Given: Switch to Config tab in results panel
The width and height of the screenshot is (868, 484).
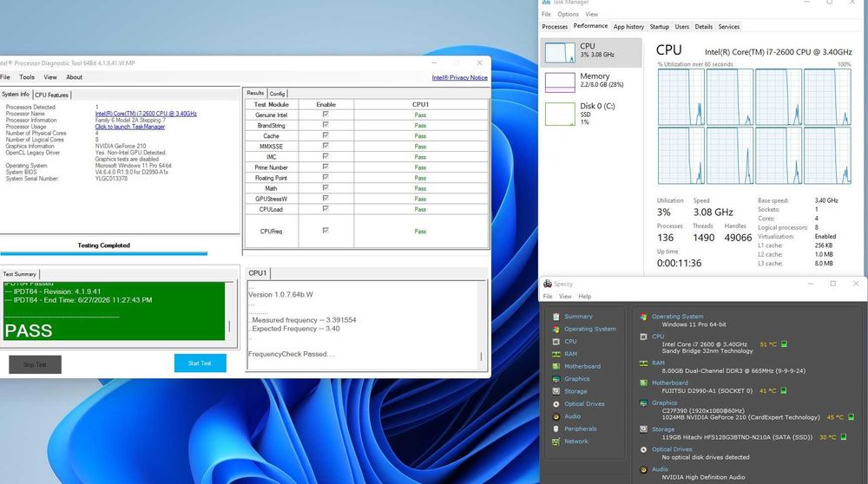Looking at the screenshot, I should 278,94.
